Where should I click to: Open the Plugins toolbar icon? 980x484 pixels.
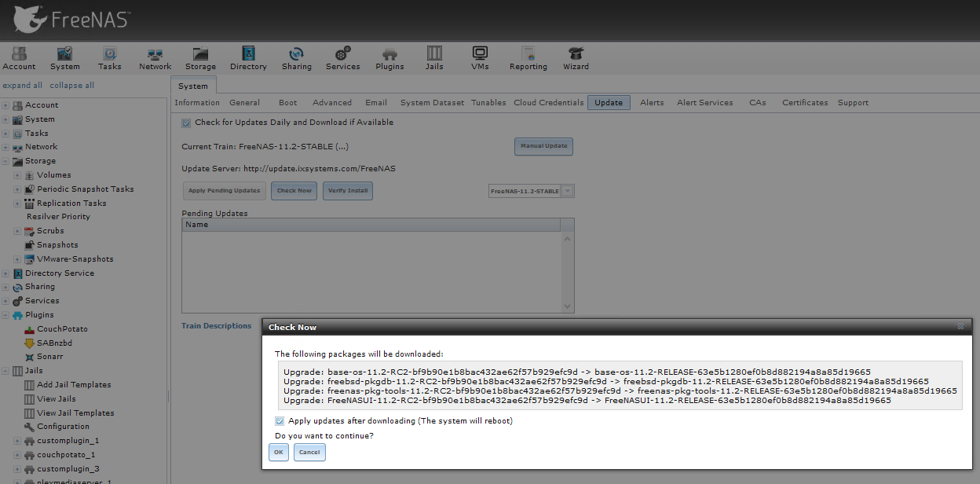click(389, 58)
